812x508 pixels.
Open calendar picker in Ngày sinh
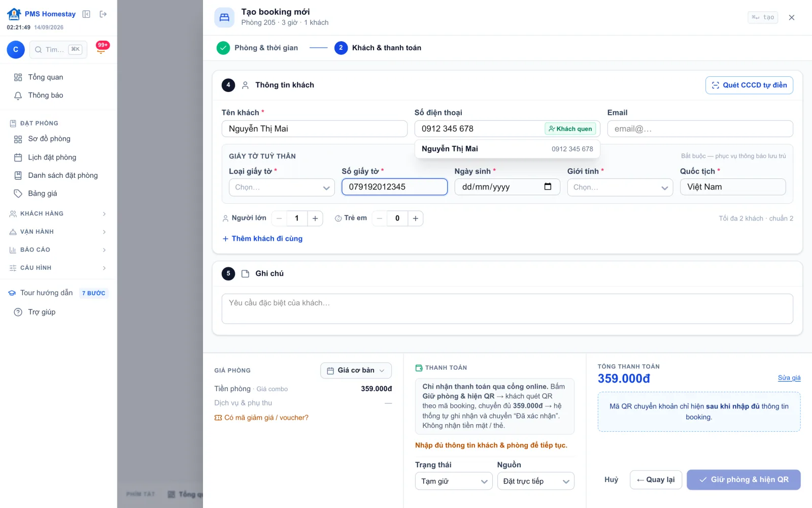point(548,186)
